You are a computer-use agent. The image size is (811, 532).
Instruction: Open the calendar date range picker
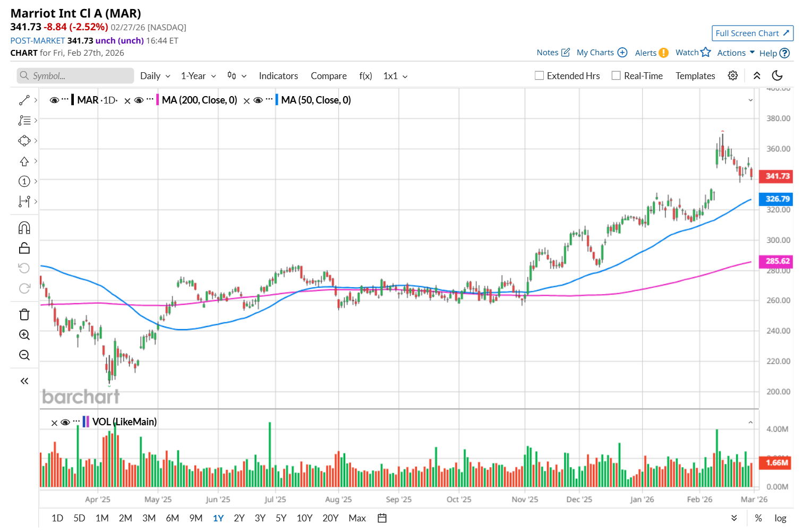coord(382,518)
